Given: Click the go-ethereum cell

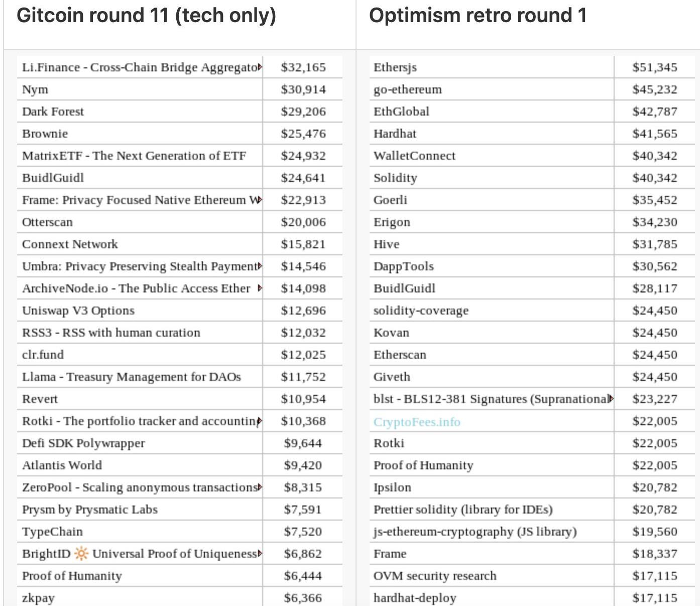Looking at the screenshot, I should pyautogui.click(x=407, y=89).
